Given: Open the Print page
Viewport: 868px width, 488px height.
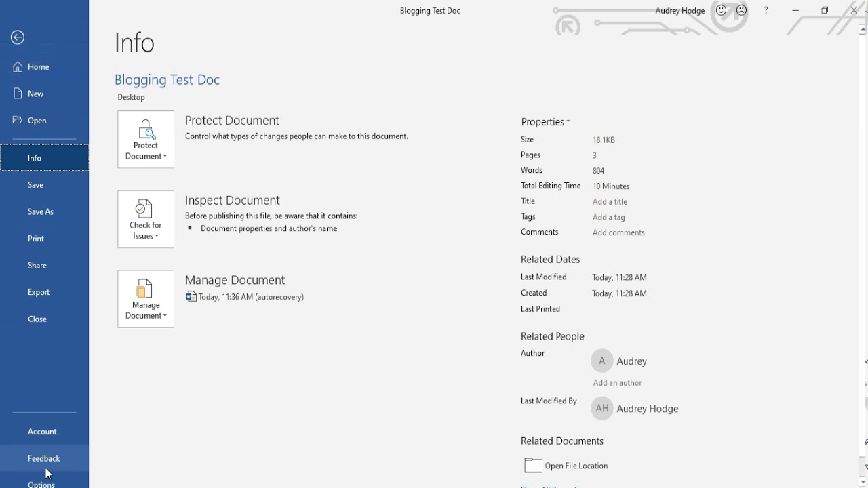Looking at the screenshot, I should click(44, 239).
